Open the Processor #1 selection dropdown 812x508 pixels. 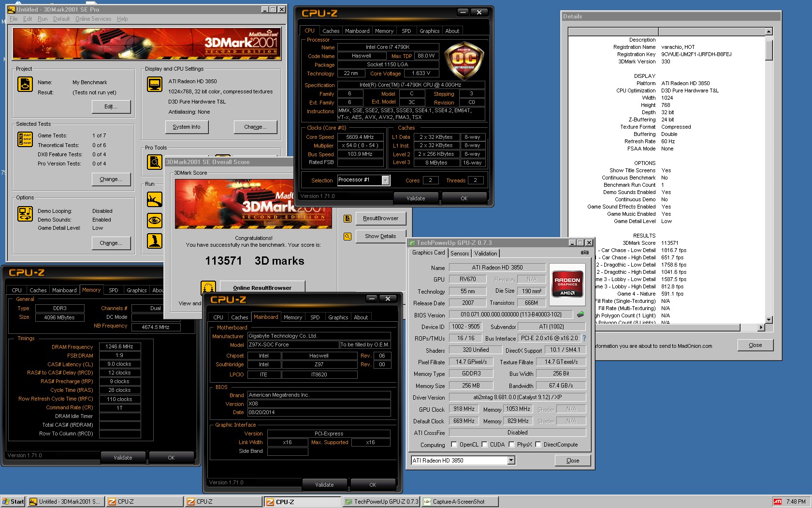(x=385, y=180)
